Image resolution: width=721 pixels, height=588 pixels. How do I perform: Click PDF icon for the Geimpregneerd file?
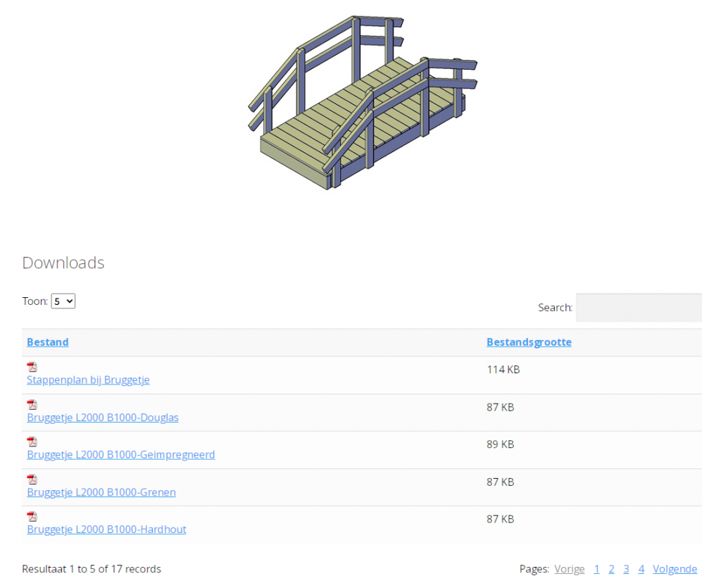click(x=32, y=442)
